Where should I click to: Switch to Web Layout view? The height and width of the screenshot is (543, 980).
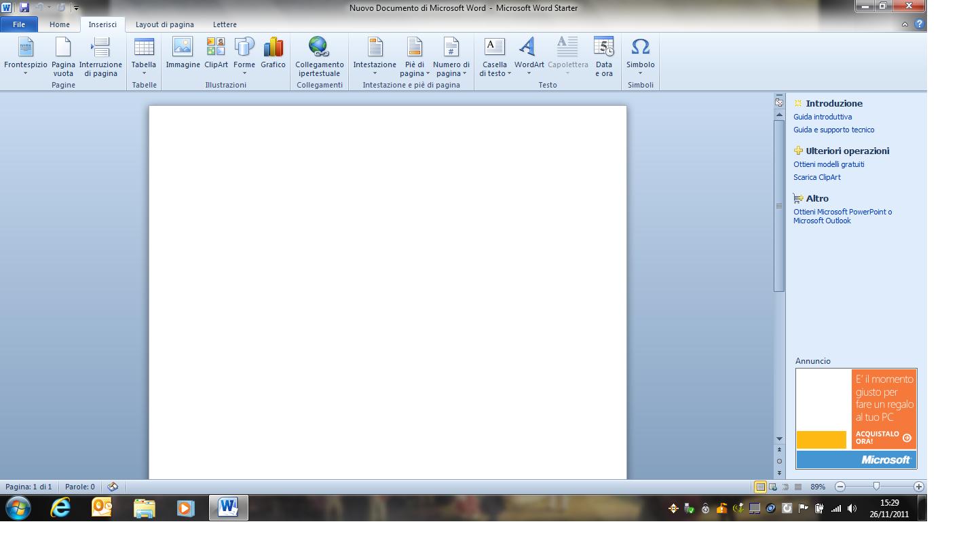(772, 487)
